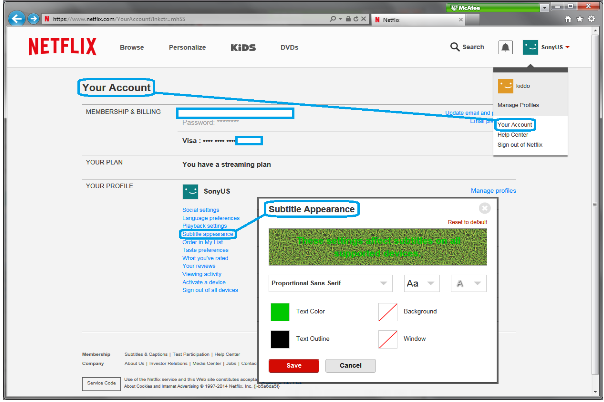The height and width of the screenshot is (402, 604).
Task: Click the address bar lock icon
Action: [348, 18]
